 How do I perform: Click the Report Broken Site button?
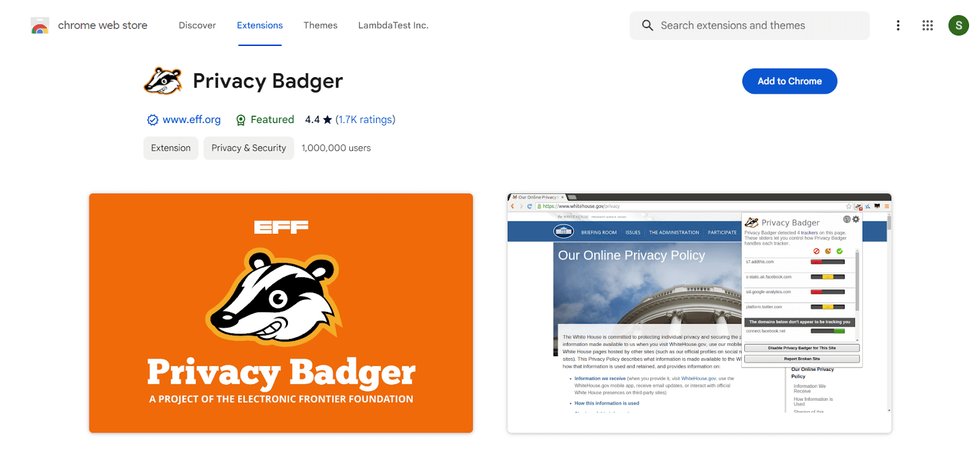[802, 359]
